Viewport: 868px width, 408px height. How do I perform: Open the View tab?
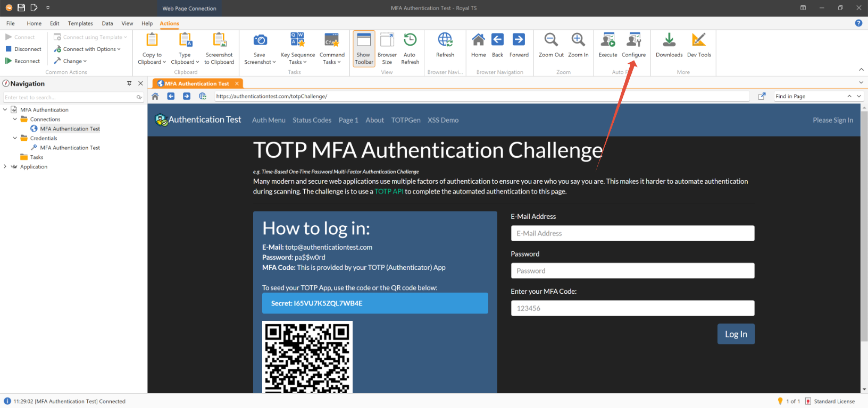(x=127, y=23)
